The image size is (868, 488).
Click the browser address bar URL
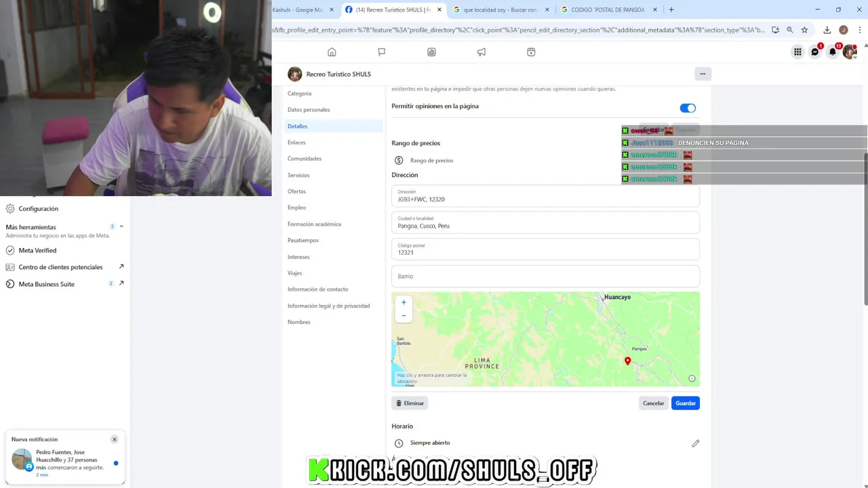click(519, 30)
